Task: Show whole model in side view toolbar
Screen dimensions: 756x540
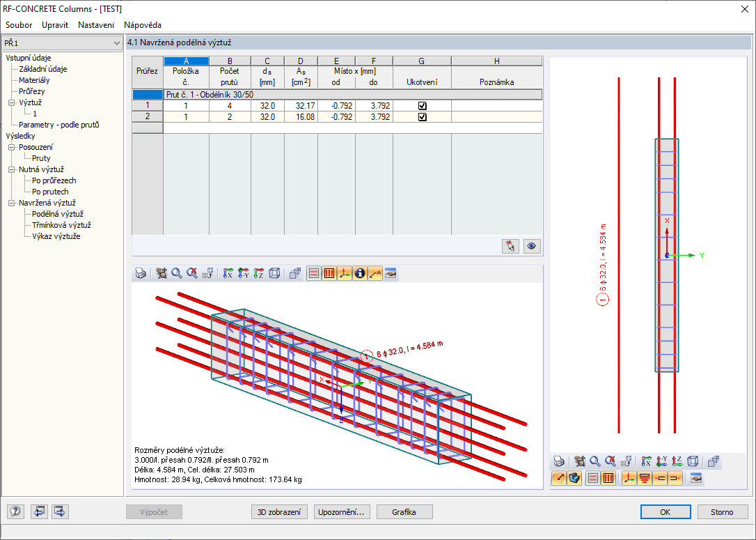Action: (x=611, y=461)
